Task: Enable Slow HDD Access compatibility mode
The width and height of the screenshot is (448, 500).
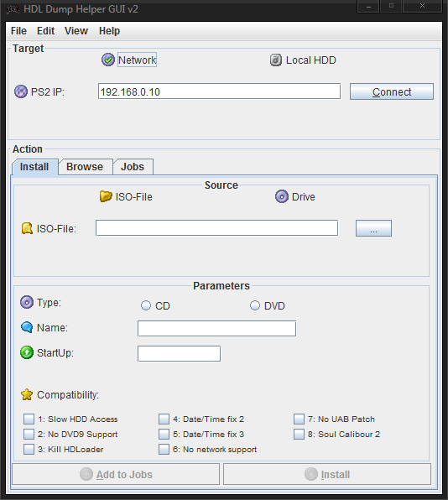Action: (29, 419)
